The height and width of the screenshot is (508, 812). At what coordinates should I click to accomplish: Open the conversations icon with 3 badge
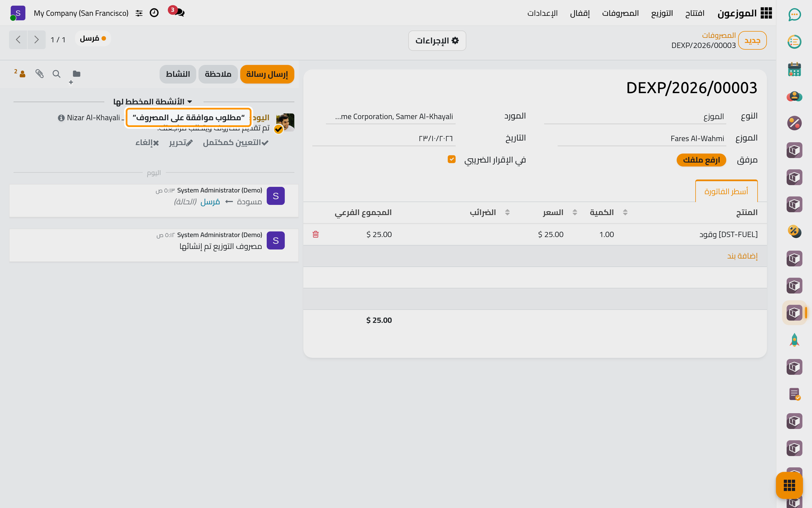coord(177,12)
